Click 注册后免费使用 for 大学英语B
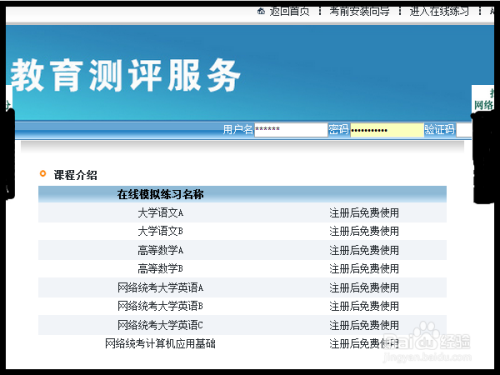The height and width of the screenshot is (375, 500). (364, 306)
